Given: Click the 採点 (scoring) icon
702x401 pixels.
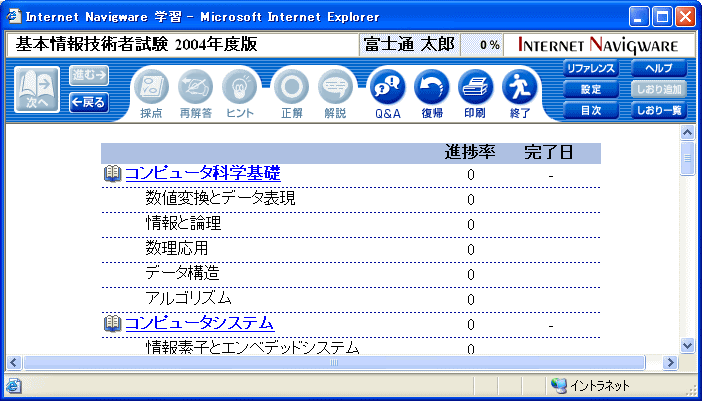Looking at the screenshot, I should (152, 88).
